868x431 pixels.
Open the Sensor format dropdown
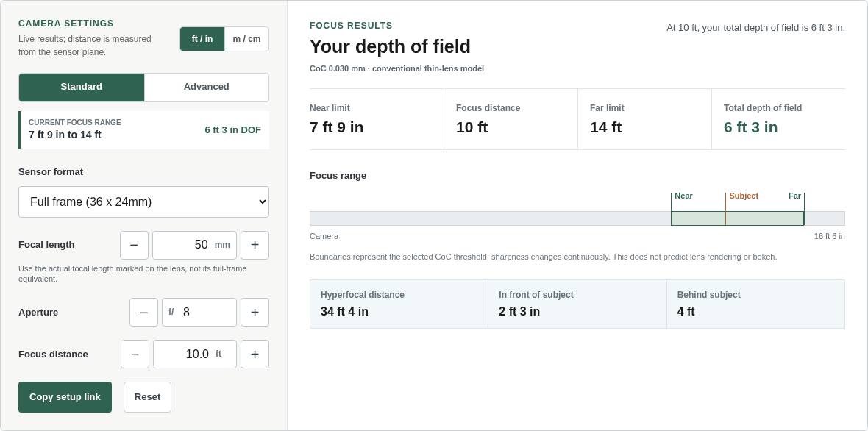coord(144,202)
